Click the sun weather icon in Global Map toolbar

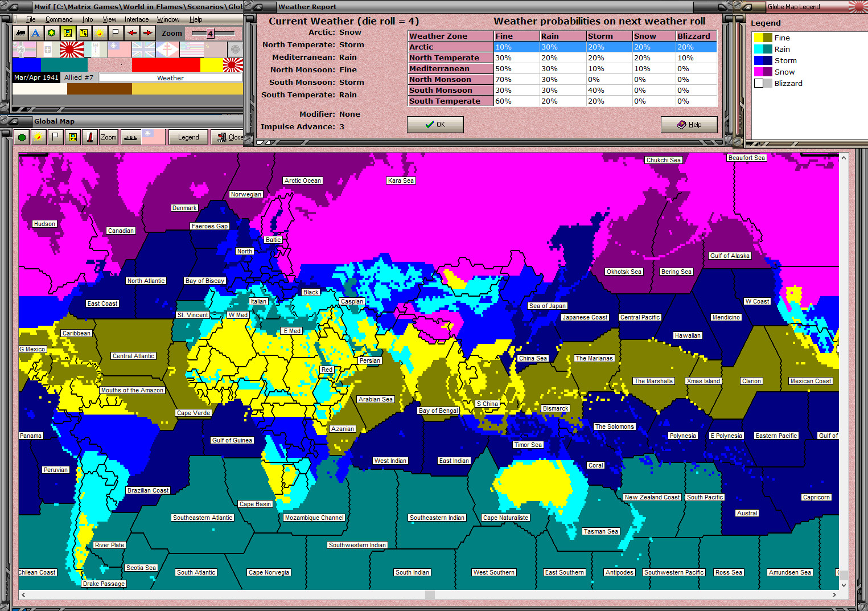tap(38, 137)
